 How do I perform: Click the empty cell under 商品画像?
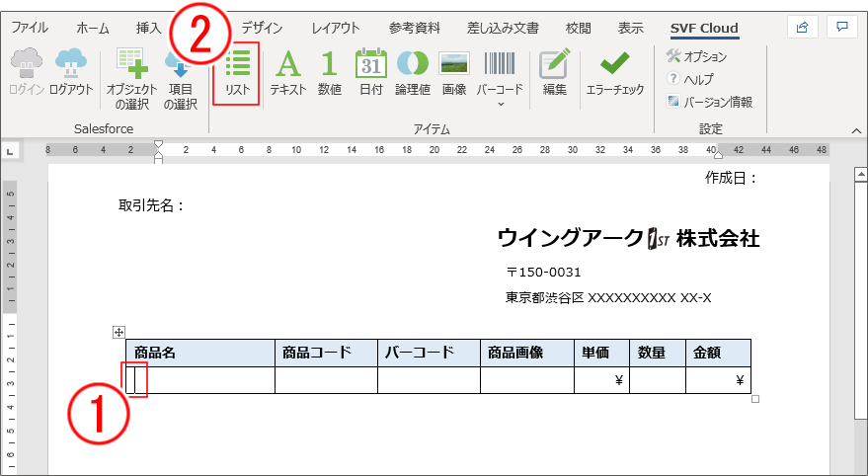[527, 380]
